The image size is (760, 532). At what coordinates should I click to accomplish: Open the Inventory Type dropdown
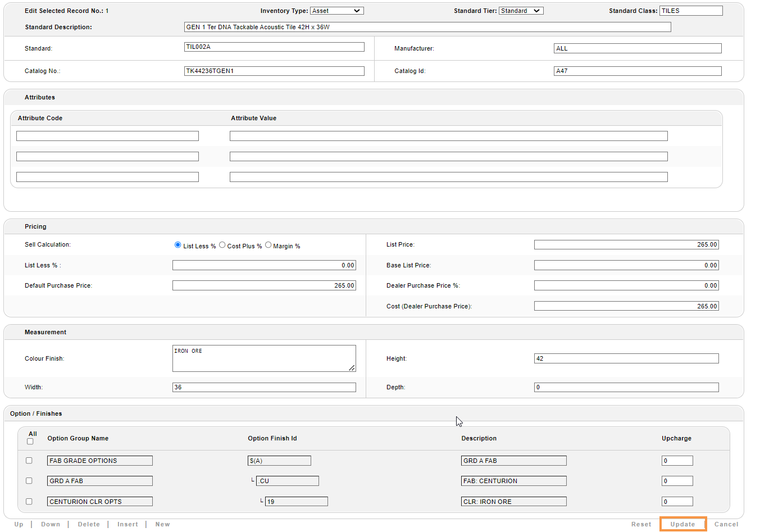click(336, 11)
